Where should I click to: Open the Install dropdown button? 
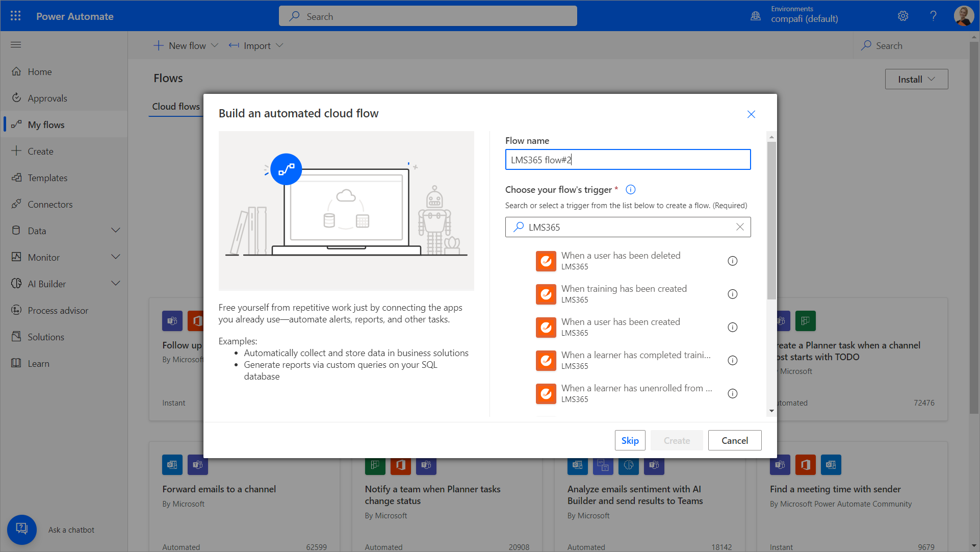click(x=916, y=79)
